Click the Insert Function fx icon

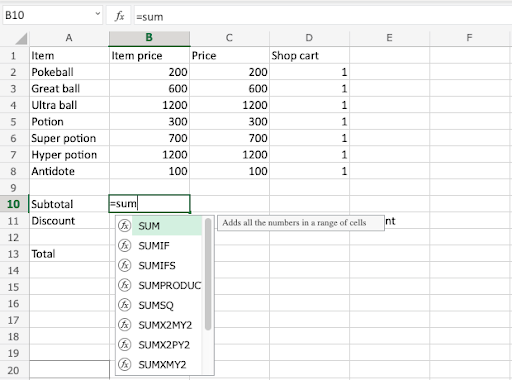click(119, 16)
